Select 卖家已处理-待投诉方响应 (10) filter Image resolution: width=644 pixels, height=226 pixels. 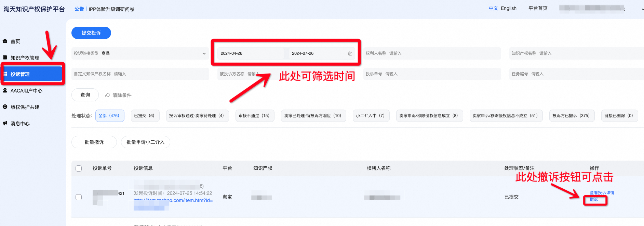tap(313, 116)
